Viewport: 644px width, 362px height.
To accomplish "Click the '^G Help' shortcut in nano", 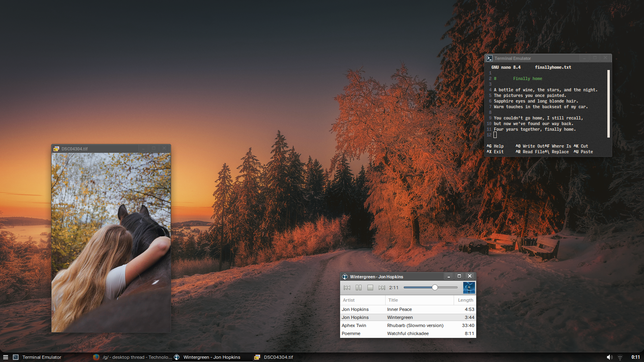I will 495,146.
